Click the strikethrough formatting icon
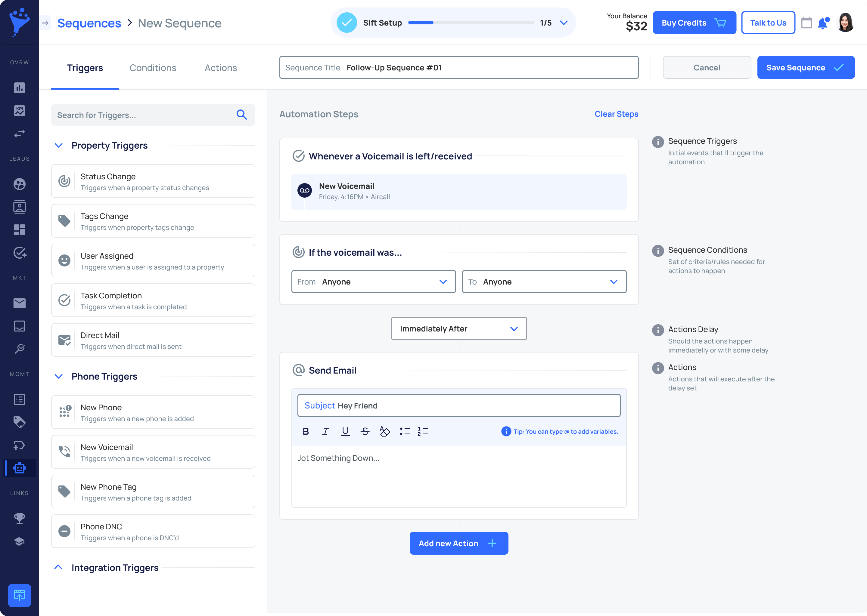This screenshot has width=867, height=616. click(365, 431)
